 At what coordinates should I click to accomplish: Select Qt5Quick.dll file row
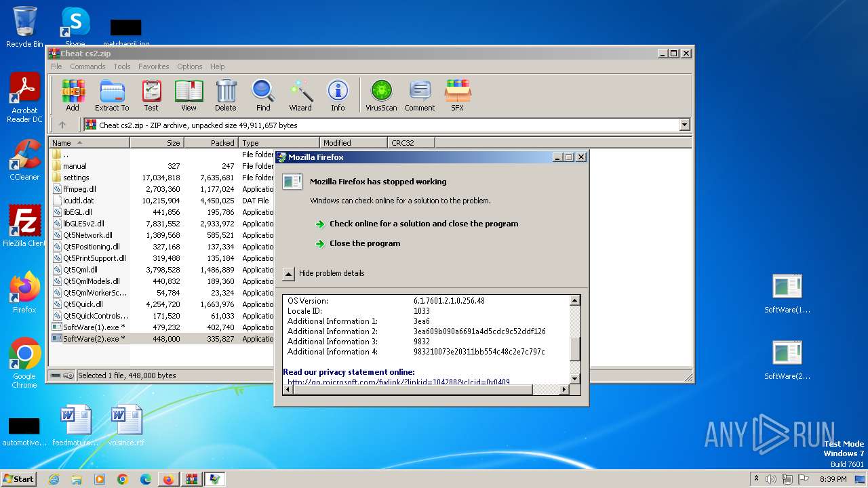coord(161,304)
